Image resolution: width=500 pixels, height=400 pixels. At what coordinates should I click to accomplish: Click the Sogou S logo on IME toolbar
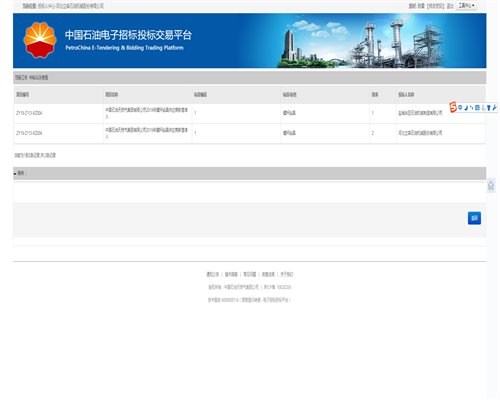[453, 107]
